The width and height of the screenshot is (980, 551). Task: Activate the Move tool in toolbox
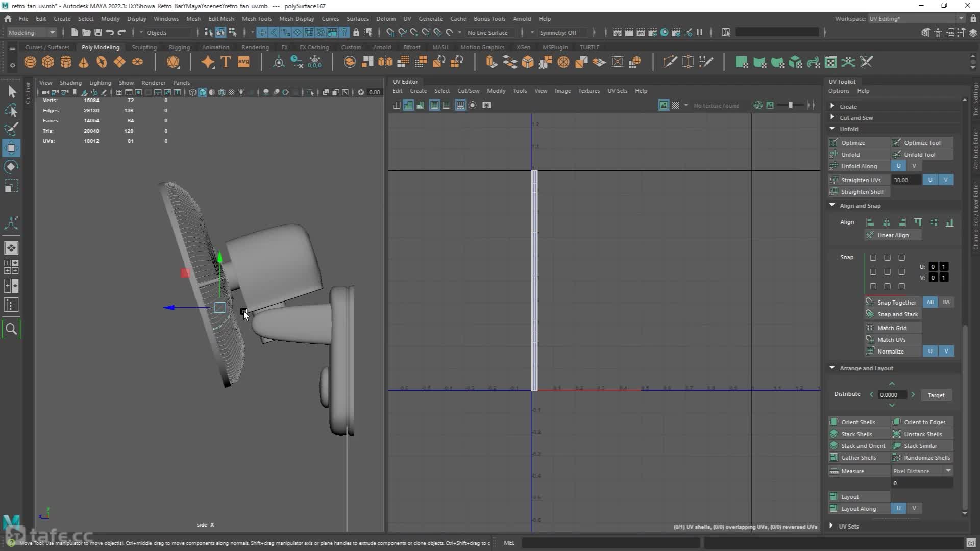coord(11,148)
